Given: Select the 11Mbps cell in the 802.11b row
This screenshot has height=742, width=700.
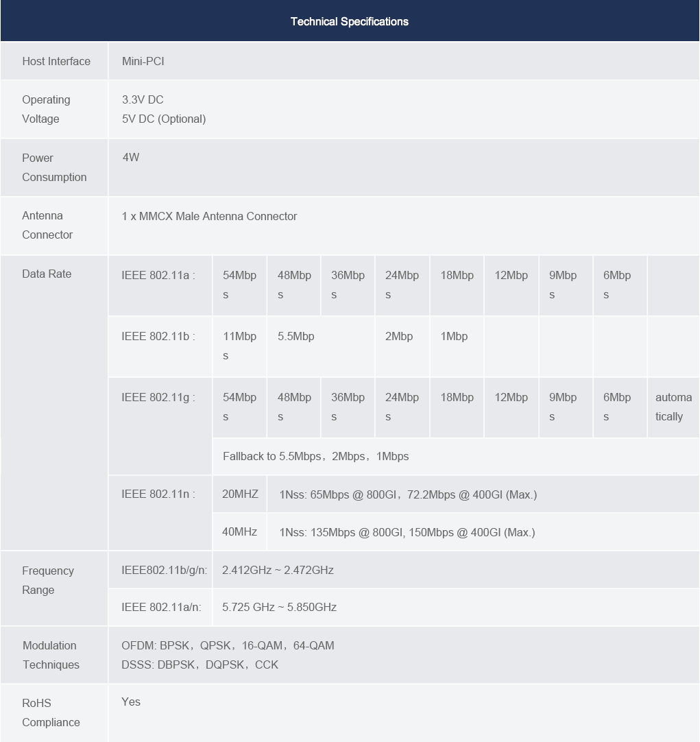Looking at the screenshot, I should click(239, 346).
